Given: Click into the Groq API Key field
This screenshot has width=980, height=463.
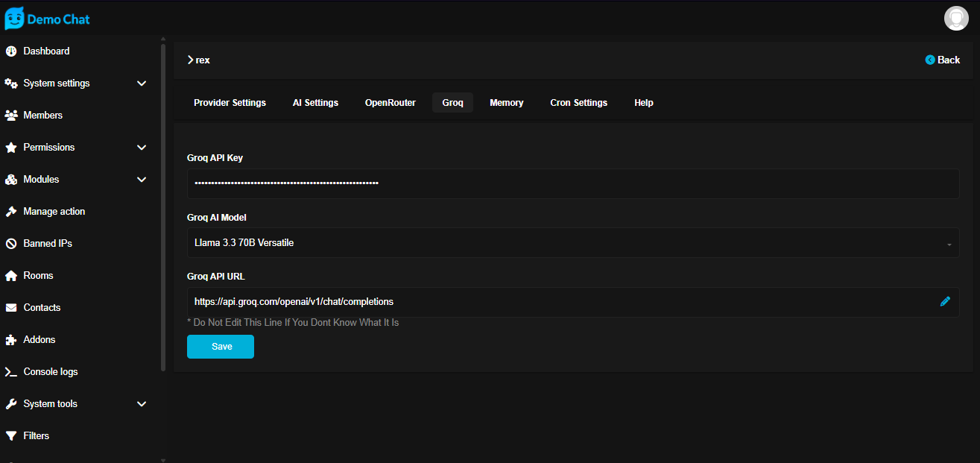Looking at the screenshot, I should pyautogui.click(x=572, y=183).
